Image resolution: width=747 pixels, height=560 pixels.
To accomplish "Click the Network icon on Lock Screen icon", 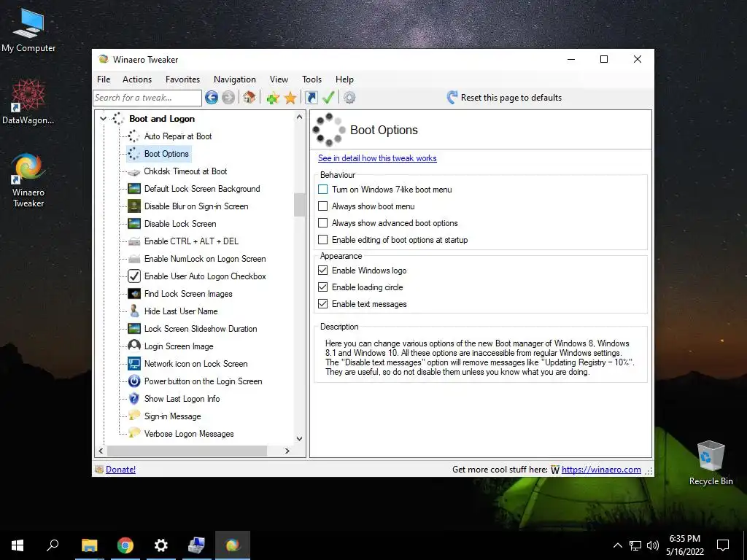I will [134, 364].
